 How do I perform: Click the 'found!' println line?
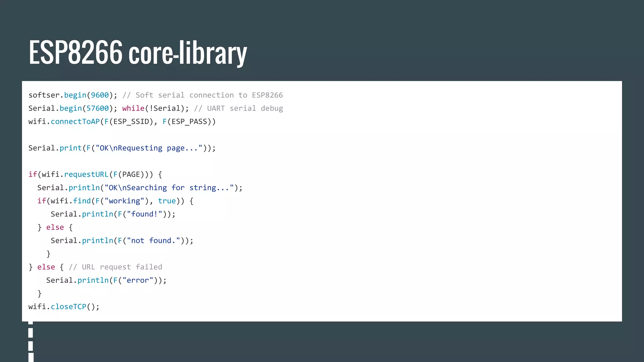(113, 214)
